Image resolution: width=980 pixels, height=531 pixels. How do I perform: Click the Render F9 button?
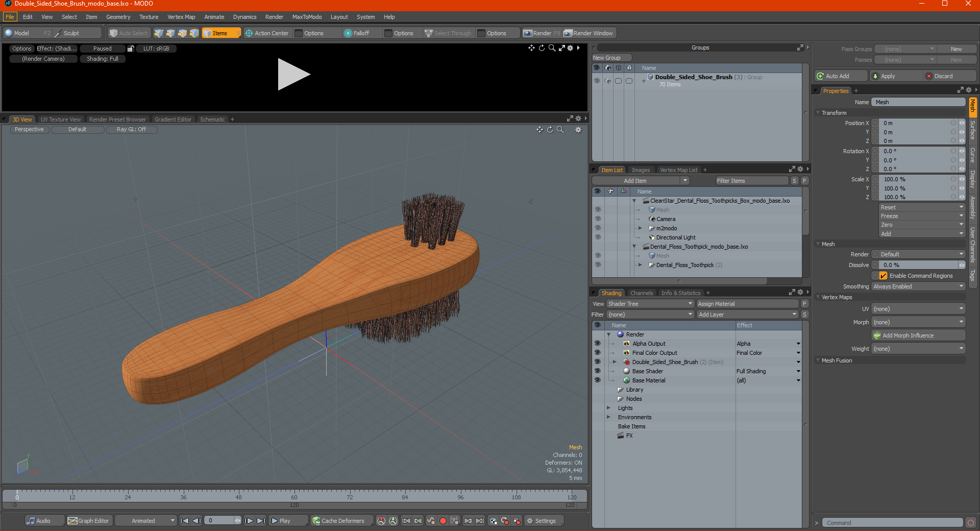pyautogui.click(x=542, y=33)
